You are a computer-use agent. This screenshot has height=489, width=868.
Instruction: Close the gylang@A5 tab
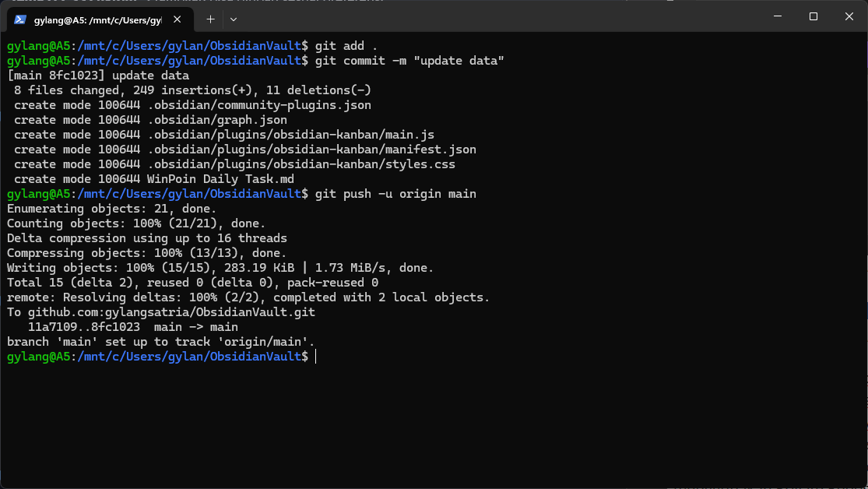coord(181,19)
